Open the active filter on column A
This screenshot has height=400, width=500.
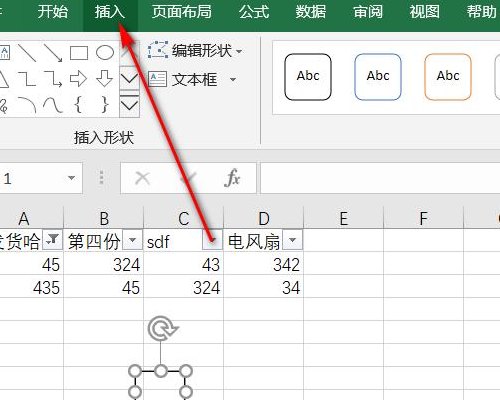52,240
